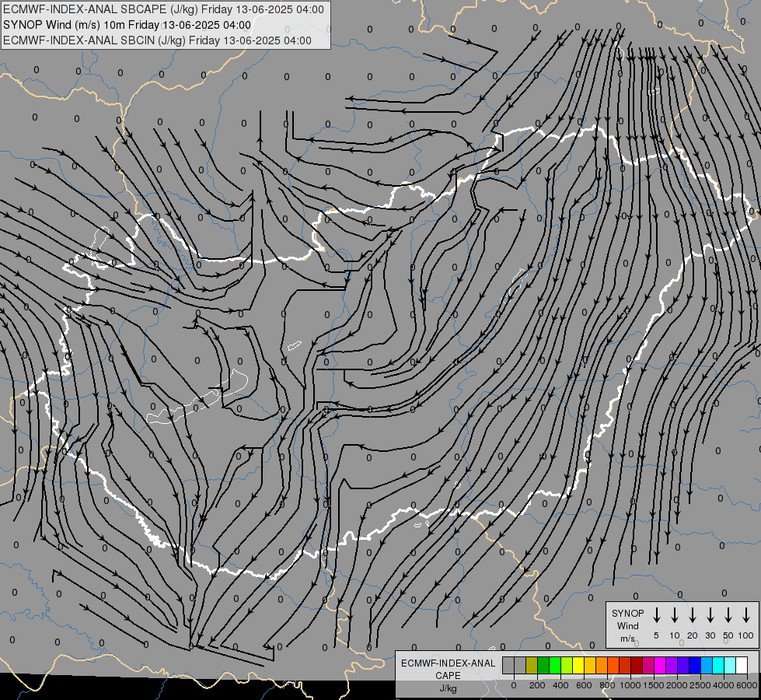Click the 'SYNOP Wind m/s' legend label
The image size is (761, 700).
[x=627, y=625]
